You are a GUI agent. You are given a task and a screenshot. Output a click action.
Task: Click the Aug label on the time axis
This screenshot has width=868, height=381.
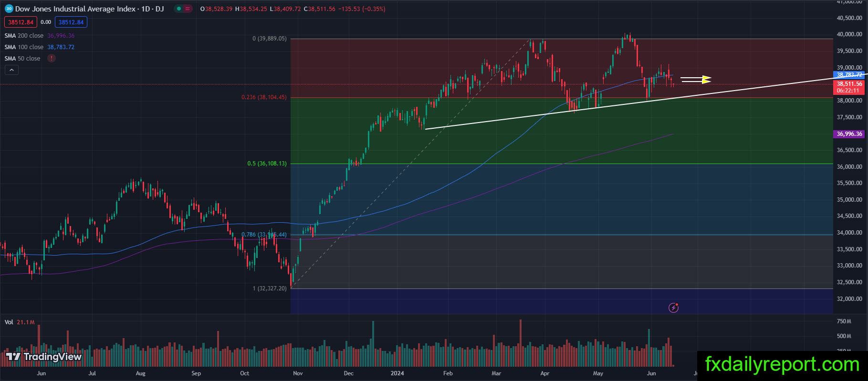coord(140,373)
